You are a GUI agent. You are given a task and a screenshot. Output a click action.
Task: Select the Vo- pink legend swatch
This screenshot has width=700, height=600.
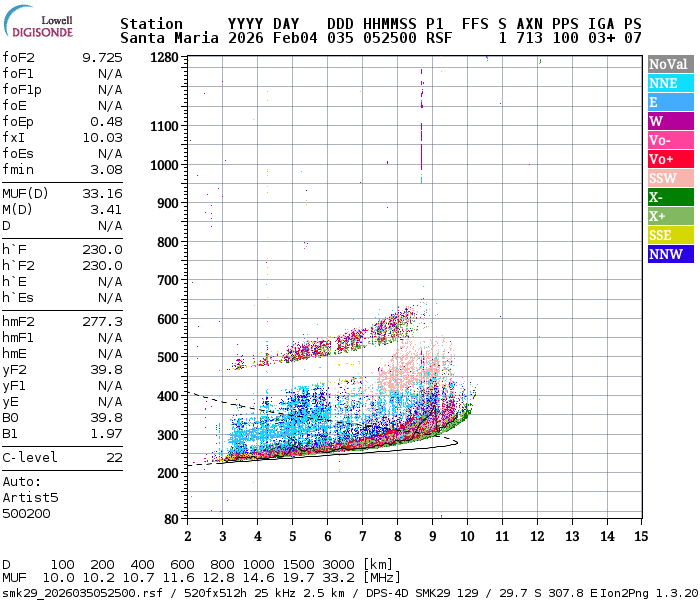tap(670, 140)
